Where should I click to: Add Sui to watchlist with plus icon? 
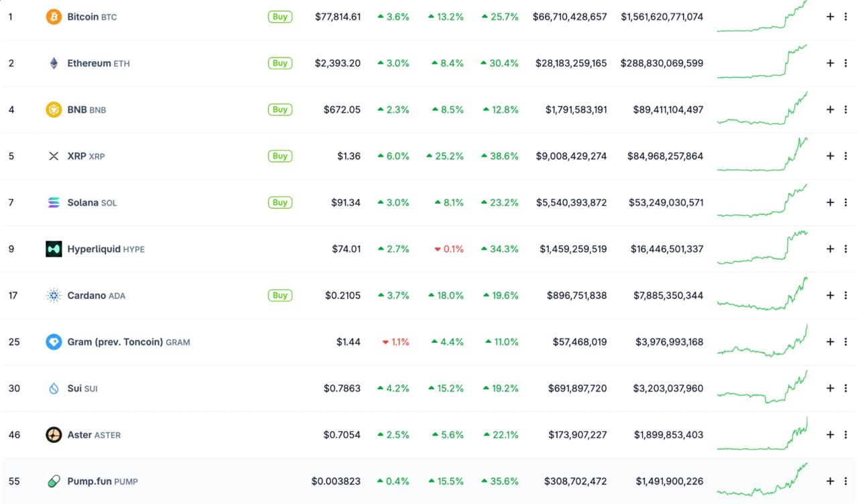(830, 388)
